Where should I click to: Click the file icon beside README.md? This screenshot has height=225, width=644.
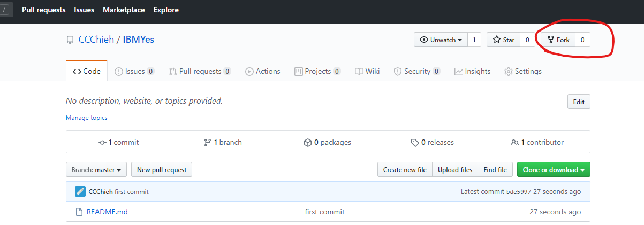[x=79, y=212]
